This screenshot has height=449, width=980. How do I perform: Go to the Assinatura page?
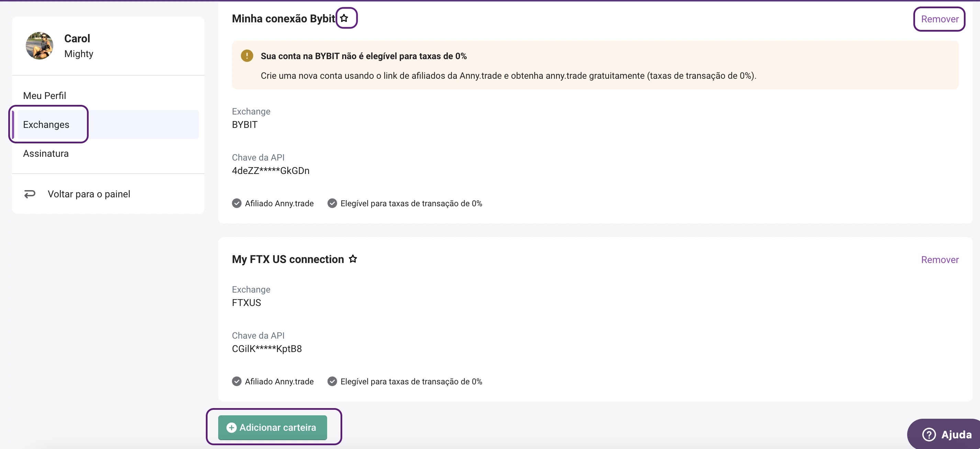coord(46,153)
